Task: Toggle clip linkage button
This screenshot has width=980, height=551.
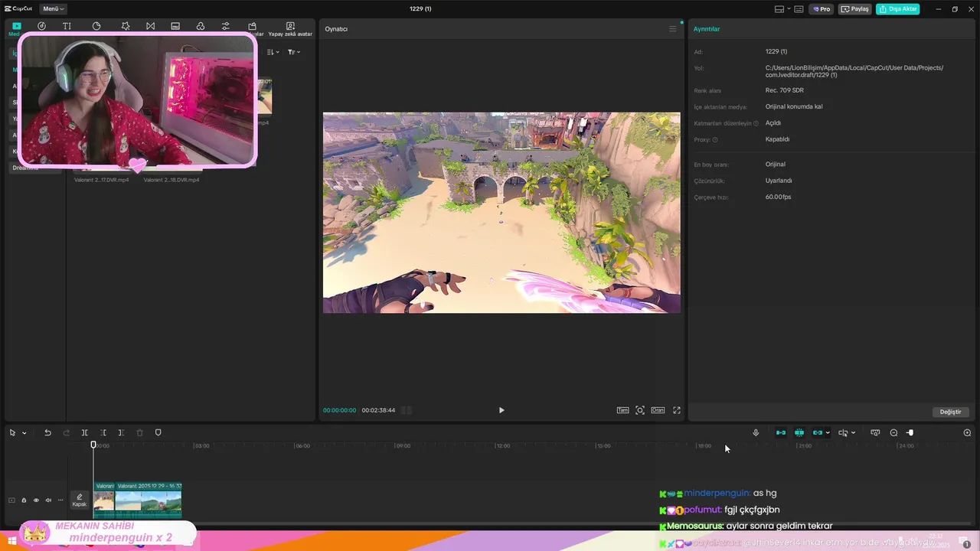Action: (x=818, y=432)
